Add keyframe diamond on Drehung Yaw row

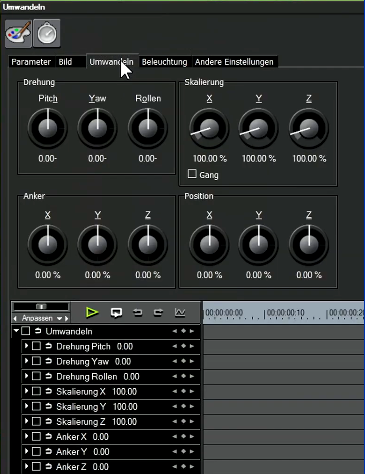pos(183,361)
